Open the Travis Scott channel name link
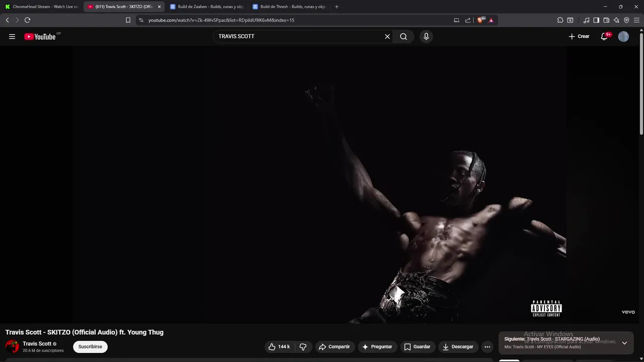Viewport: 644px width, 362px height. click(x=37, y=344)
